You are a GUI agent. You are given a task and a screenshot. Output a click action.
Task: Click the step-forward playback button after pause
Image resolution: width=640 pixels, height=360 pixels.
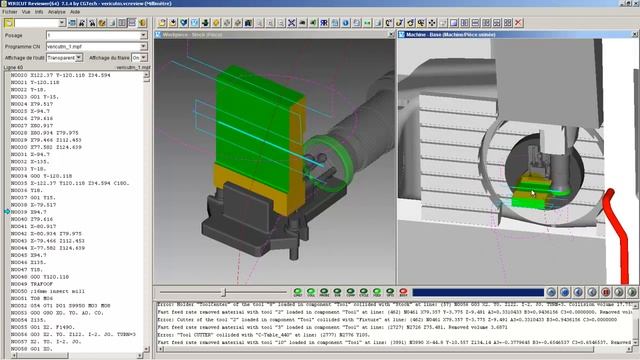619,292
